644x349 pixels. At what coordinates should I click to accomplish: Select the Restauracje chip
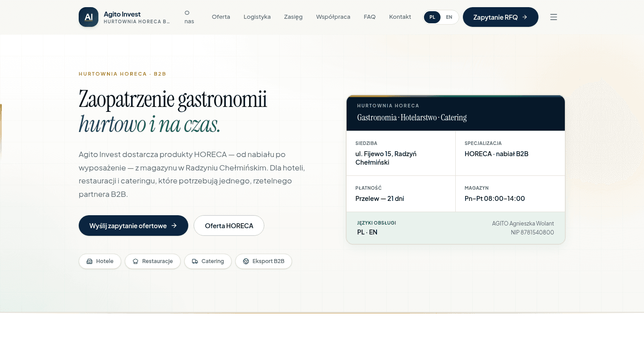click(x=153, y=261)
